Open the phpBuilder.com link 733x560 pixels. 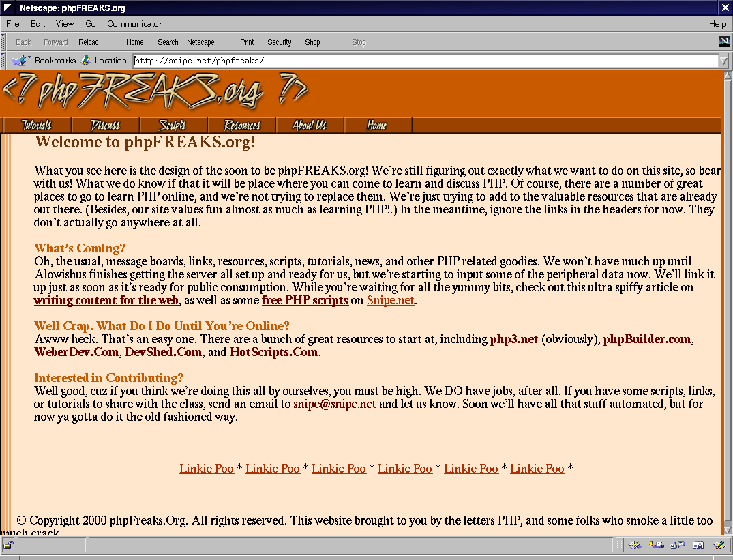[647, 339]
